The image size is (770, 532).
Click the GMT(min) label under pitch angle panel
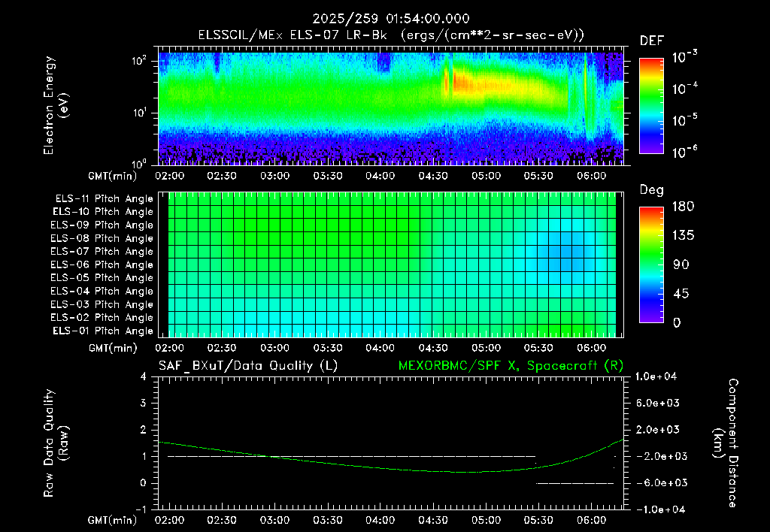click(113, 348)
